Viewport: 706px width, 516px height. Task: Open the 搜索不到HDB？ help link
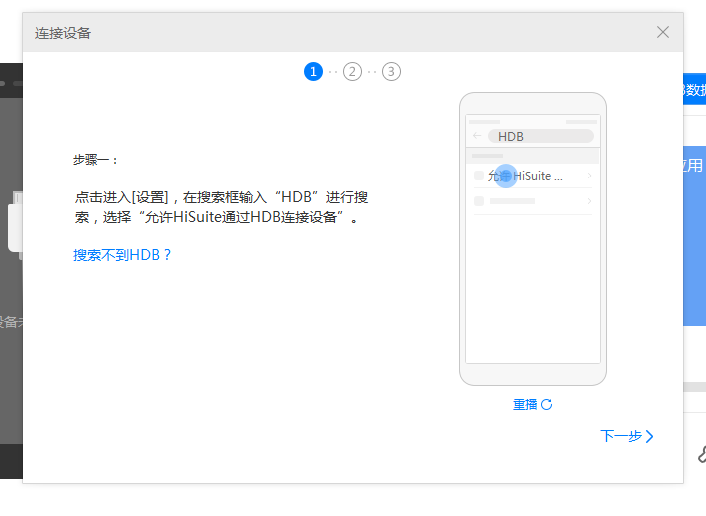(122, 255)
